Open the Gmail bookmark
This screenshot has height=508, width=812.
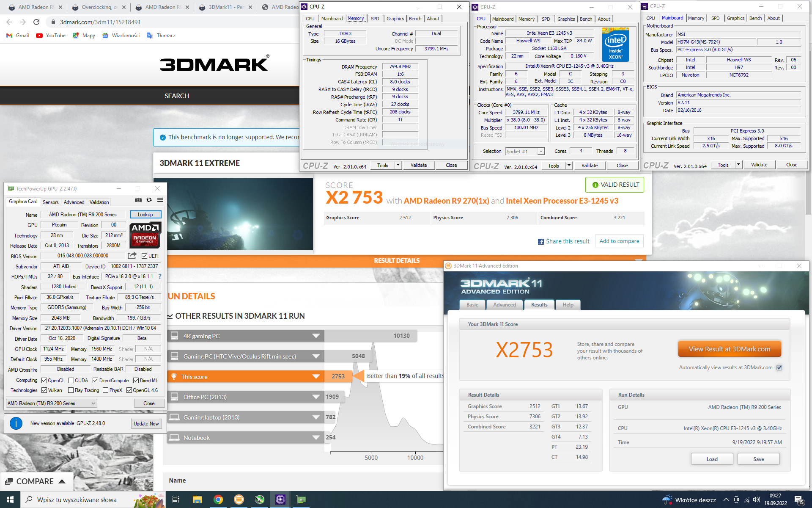coord(18,36)
